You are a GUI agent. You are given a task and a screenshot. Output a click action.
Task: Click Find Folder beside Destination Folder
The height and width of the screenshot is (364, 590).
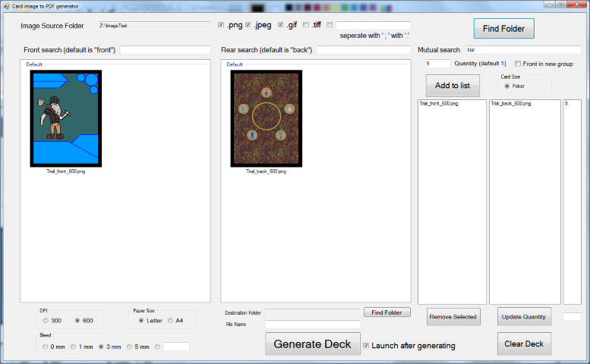tap(386, 312)
